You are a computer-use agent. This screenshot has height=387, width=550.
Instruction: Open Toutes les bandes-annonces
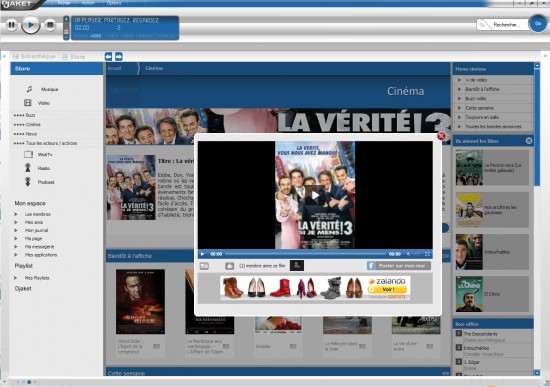tap(493, 127)
